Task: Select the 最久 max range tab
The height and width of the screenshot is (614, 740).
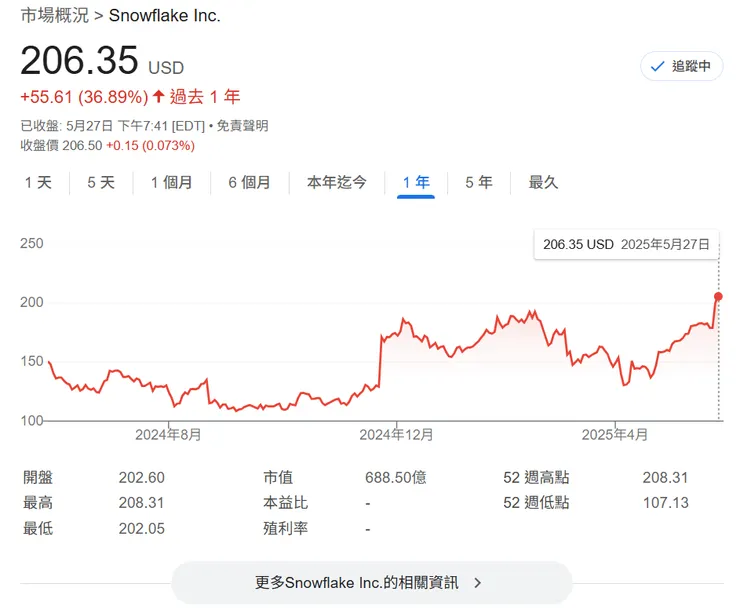Action: coord(543,183)
